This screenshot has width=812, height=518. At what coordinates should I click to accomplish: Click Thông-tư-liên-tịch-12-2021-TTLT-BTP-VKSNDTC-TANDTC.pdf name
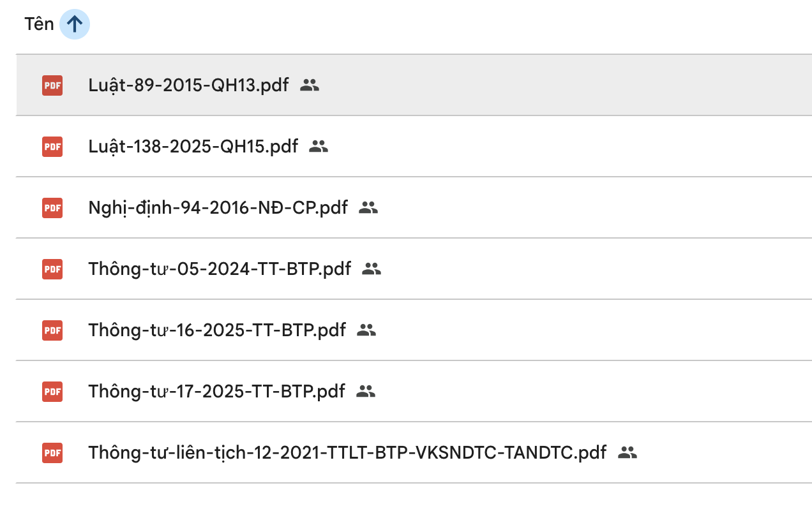[347, 453]
